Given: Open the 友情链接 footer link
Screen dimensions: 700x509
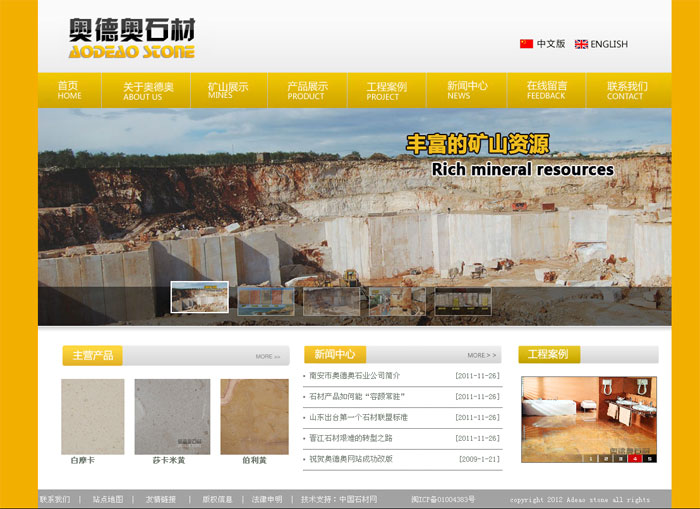Looking at the screenshot, I should tap(160, 499).
